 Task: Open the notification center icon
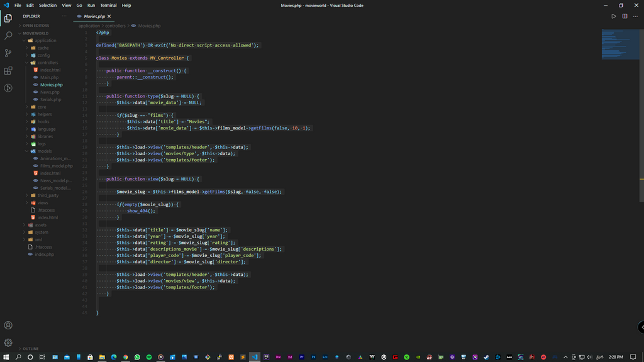(633, 357)
